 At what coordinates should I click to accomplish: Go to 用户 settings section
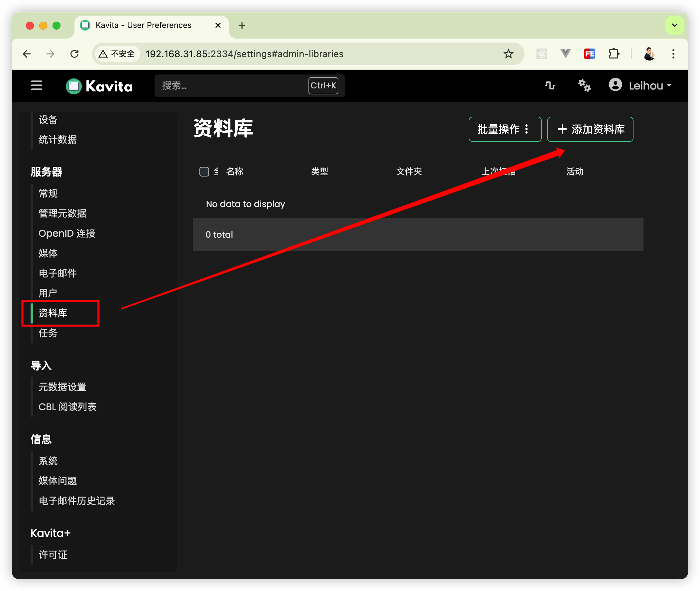[48, 293]
